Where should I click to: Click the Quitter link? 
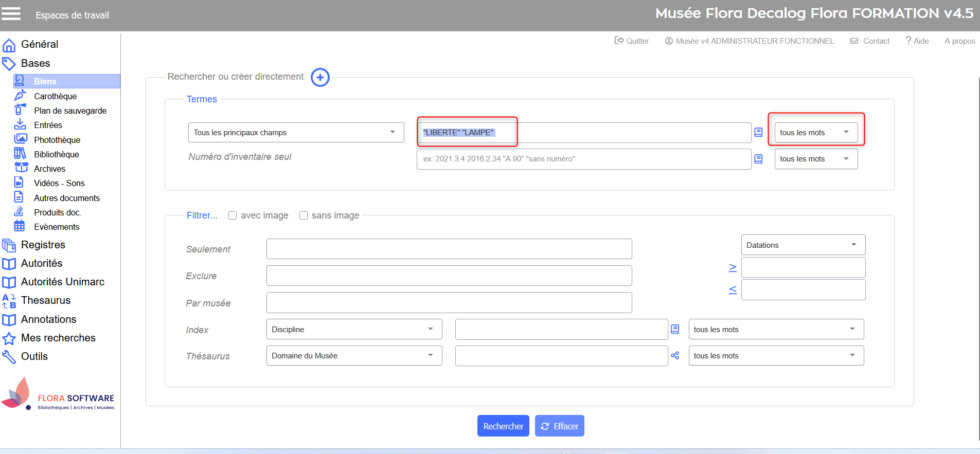(x=632, y=41)
